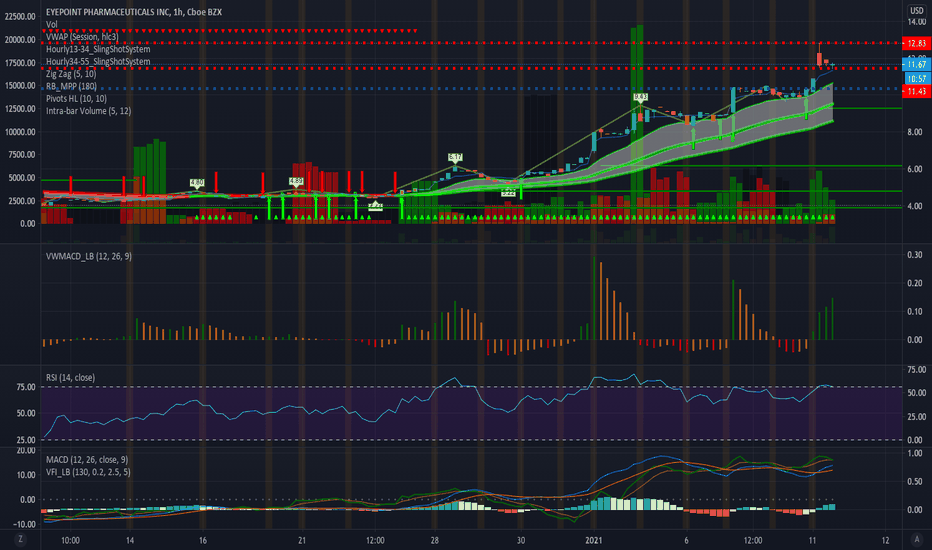Select the Hourly34-55_SlingShotSystem indicator legend
Image resolution: width=932 pixels, height=550 pixels.
point(98,61)
